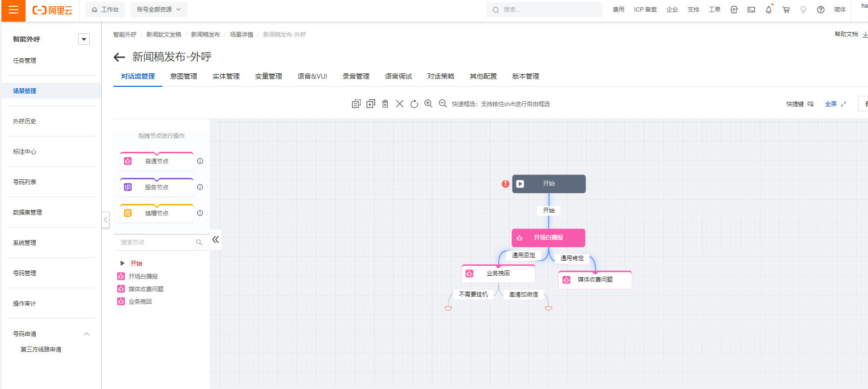Image resolution: width=868 pixels, height=389 pixels.
Task: Switch to 版本管理 tab
Action: 526,76
